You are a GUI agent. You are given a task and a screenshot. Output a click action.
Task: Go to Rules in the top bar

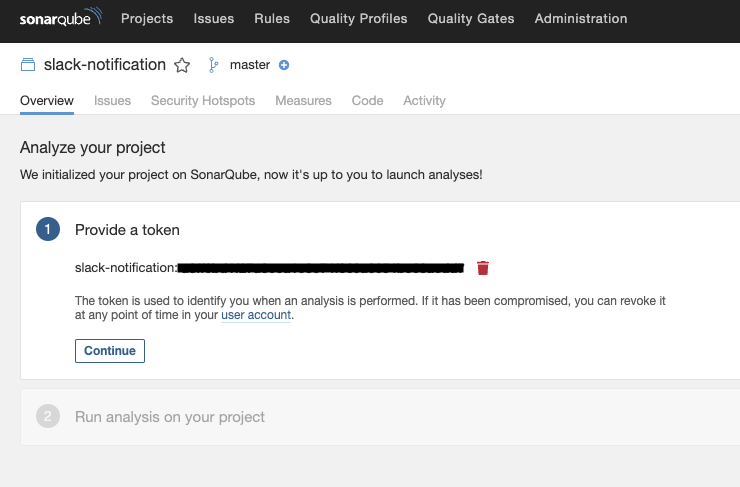pos(272,18)
